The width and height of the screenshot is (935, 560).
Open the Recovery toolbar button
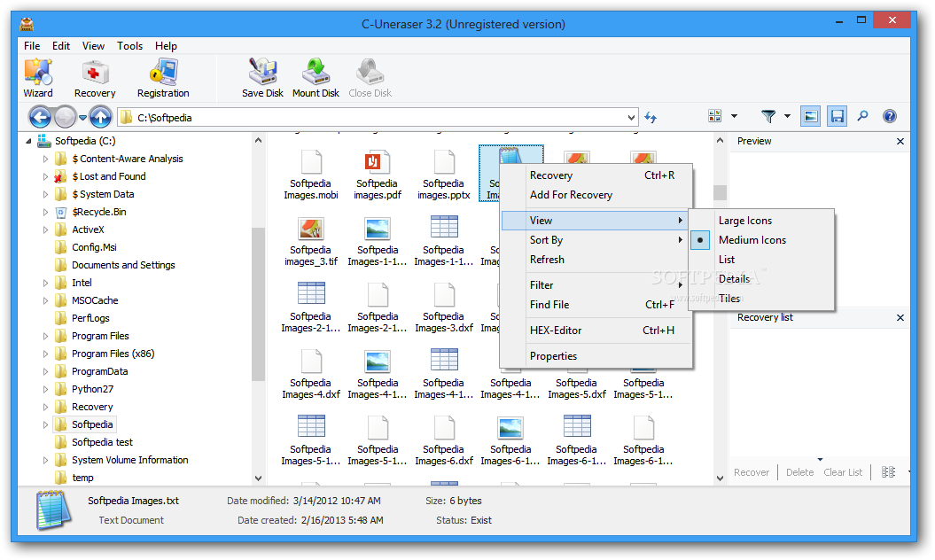pos(95,78)
